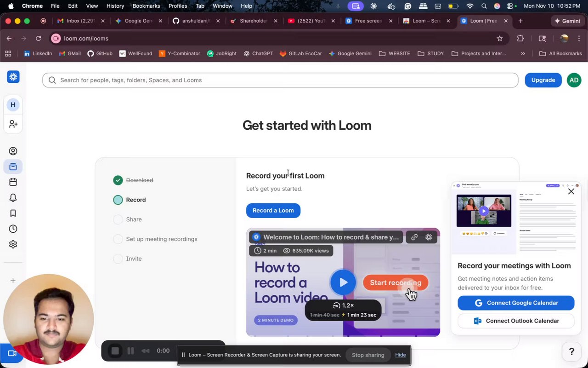Viewport: 588px width, 368px height.
Task: Open the STUDY bookmarks folder
Action: tap(430, 53)
